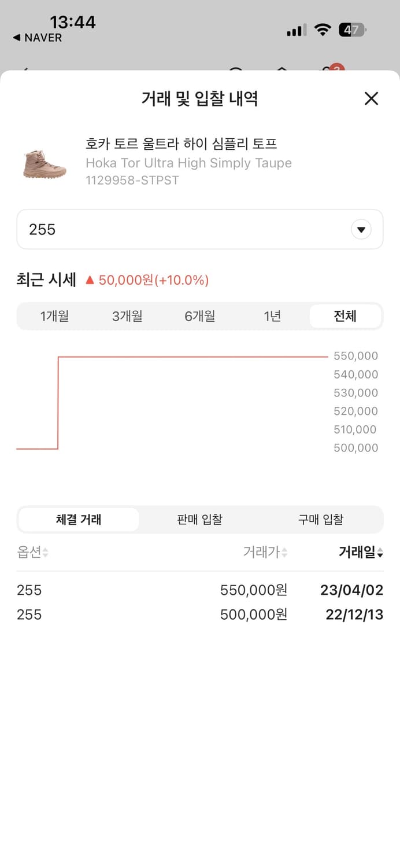400x868 pixels.
Task: Select the 6개월 period filter
Action: 199,316
